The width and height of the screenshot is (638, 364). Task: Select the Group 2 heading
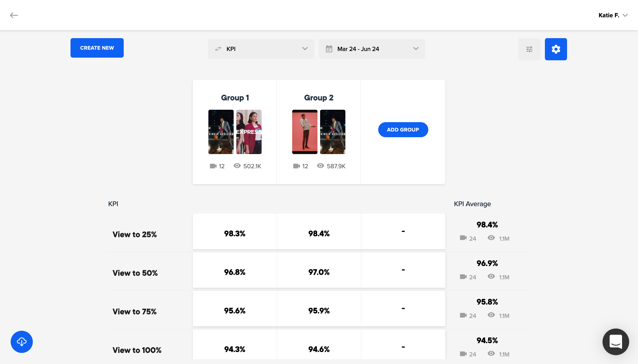click(x=319, y=98)
